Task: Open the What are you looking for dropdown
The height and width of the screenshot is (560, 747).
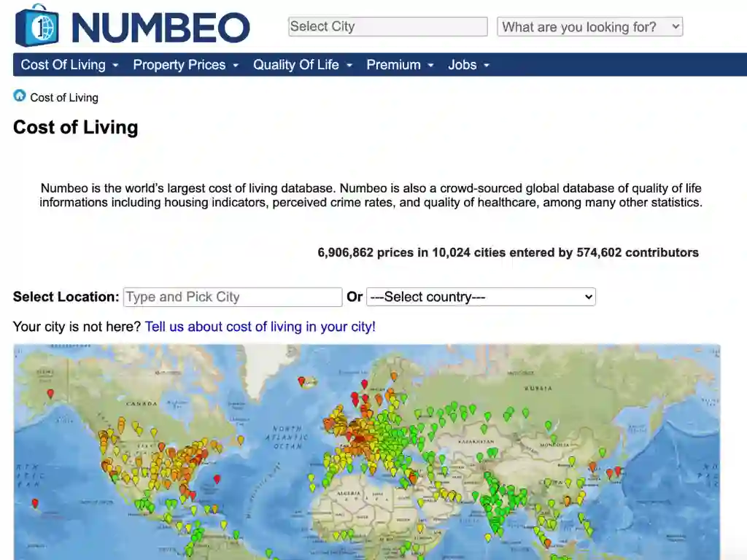Action: (x=589, y=26)
